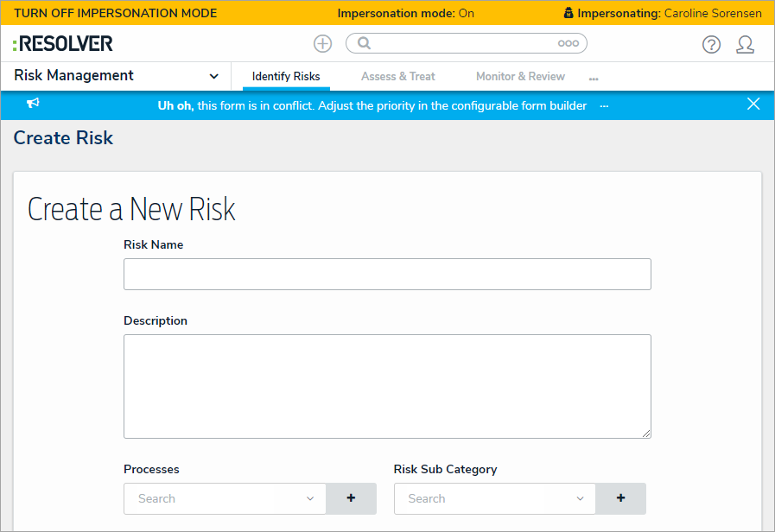Open the user profile icon

745,44
